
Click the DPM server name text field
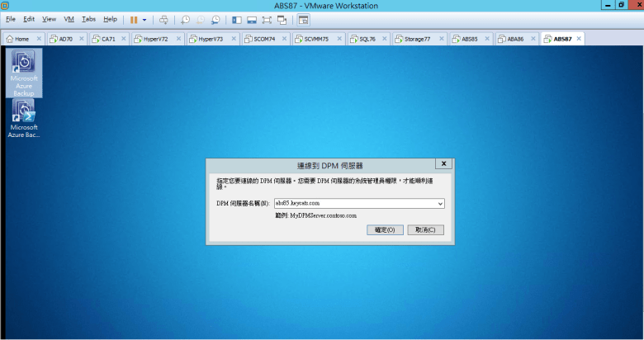353,203
